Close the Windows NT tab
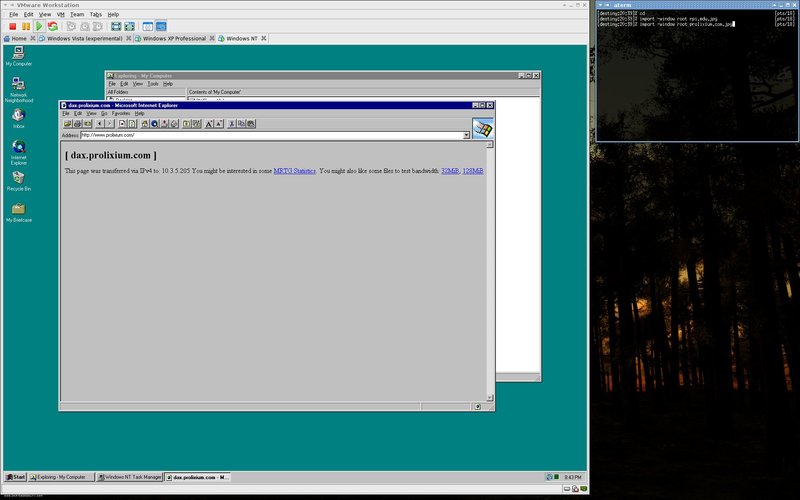This screenshot has height=500, width=800. pos(264,38)
